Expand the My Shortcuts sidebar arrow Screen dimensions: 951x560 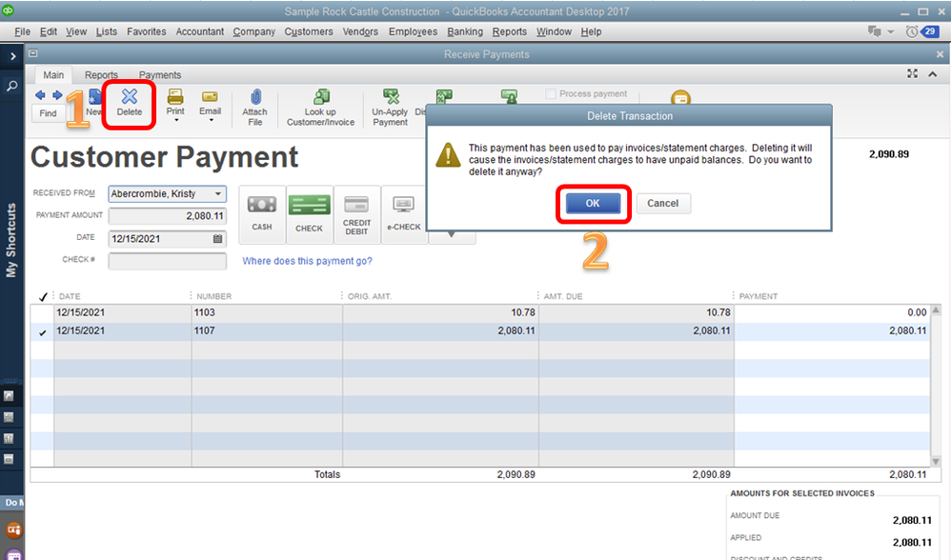(12, 56)
